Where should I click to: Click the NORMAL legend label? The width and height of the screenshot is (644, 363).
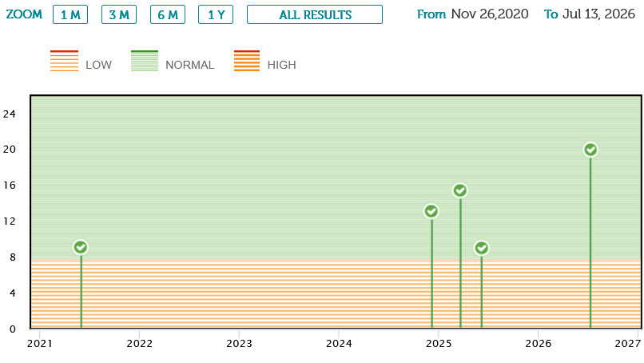189,65
